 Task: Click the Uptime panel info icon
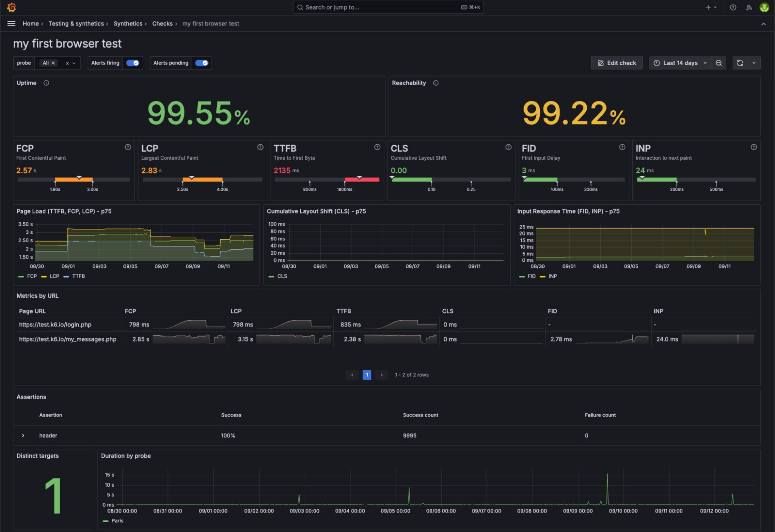pyautogui.click(x=46, y=83)
